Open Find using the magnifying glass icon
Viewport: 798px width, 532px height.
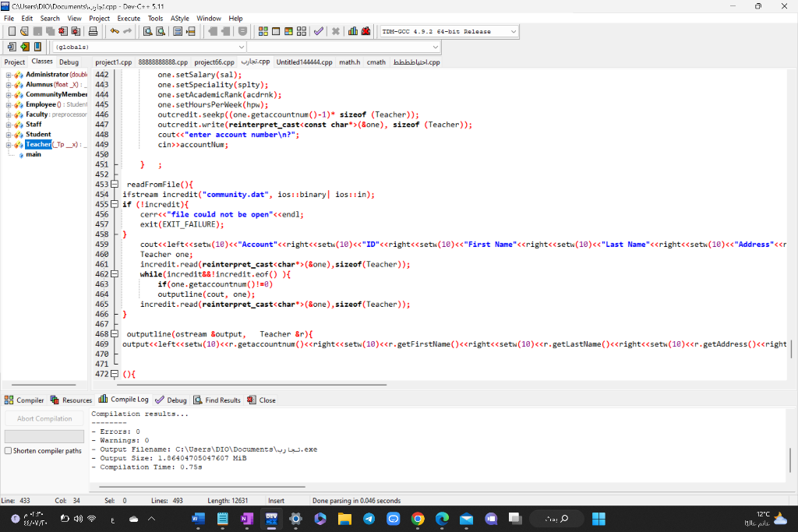148,31
